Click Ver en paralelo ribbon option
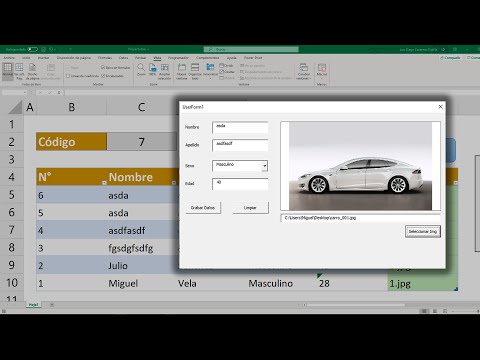The image size is (480, 360). coord(252,66)
